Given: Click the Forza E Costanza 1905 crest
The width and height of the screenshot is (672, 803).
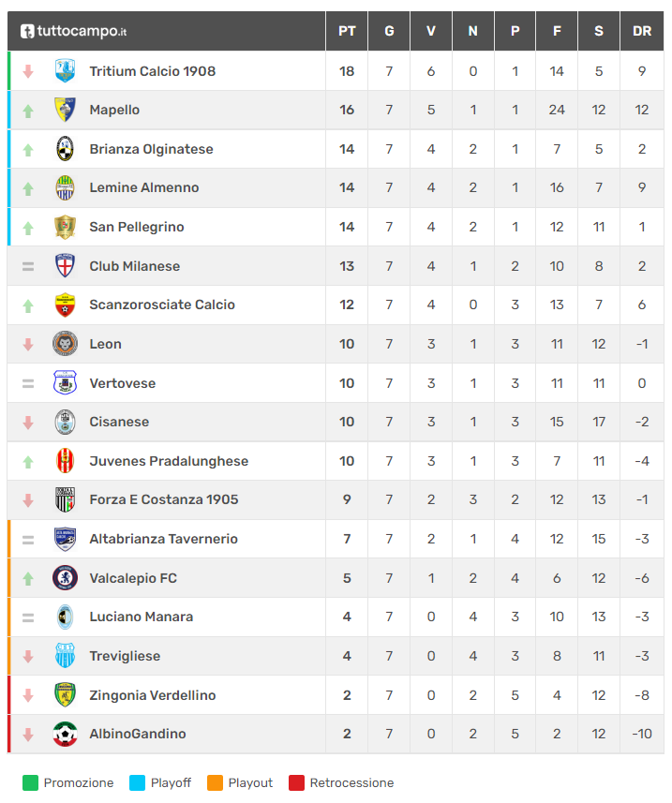Looking at the screenshot, I should (65, 499).
